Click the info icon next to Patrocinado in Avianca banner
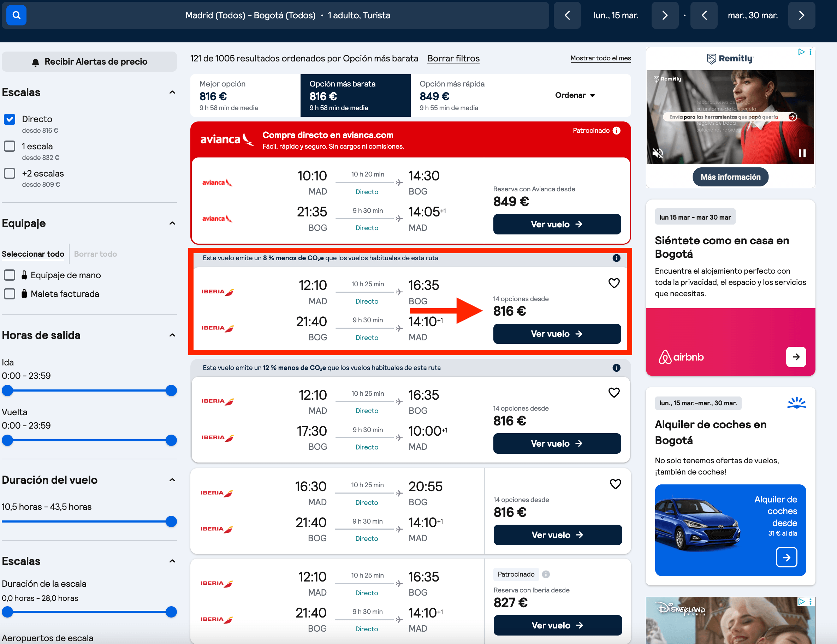 [617, 131]
